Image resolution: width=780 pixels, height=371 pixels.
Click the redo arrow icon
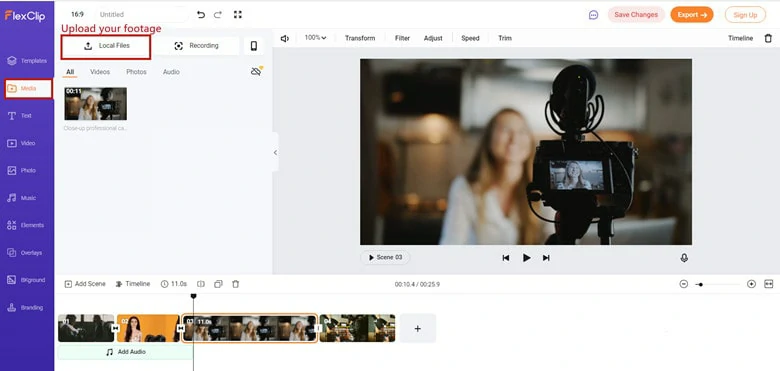[x=218, y=15]
